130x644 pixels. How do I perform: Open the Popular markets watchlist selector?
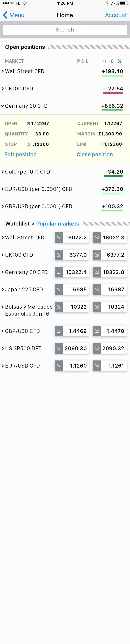coord(58,223)
